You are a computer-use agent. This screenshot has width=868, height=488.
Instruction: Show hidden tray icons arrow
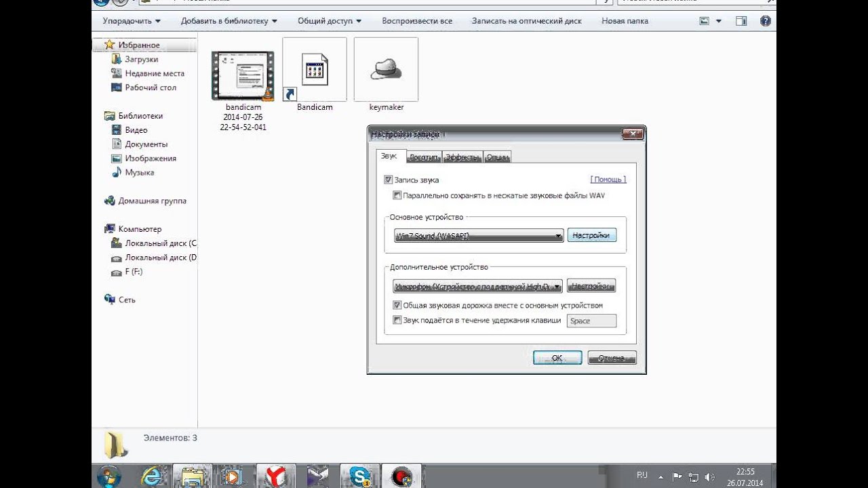point(660,476)
